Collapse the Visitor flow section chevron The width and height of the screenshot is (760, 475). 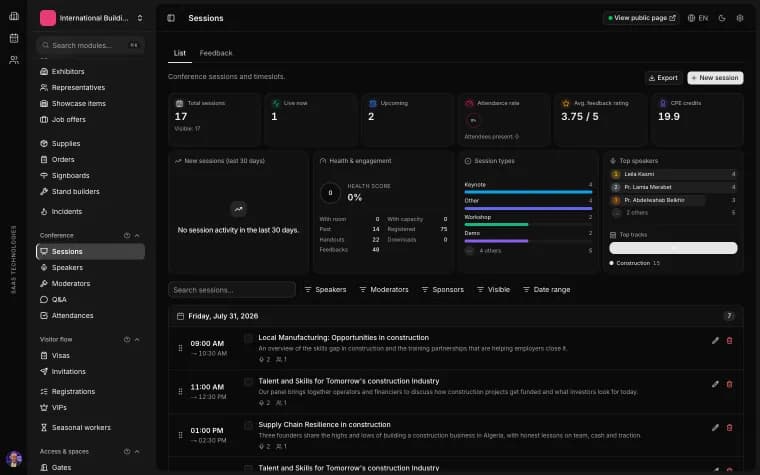pos(137,339)
